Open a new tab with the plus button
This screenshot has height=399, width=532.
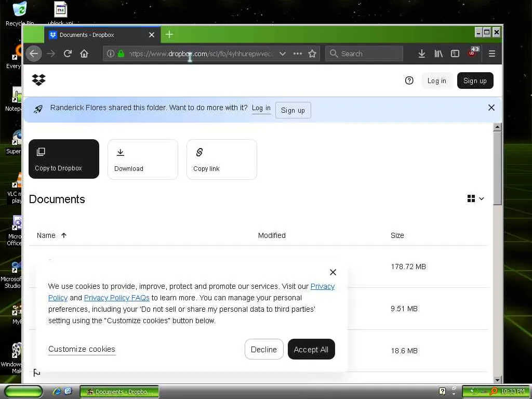coord(169,34)
